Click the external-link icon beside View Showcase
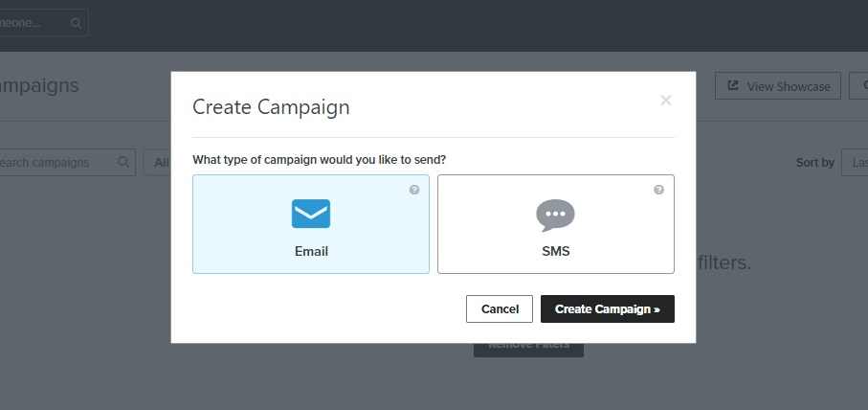868x410 pixels. tap(733, 86)
